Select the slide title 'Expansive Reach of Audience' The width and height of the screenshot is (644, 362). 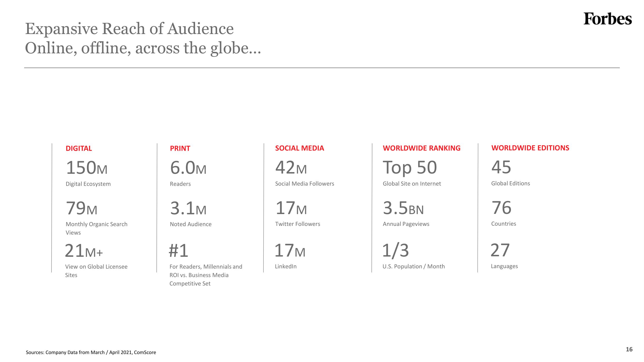(x=129, y=29)
